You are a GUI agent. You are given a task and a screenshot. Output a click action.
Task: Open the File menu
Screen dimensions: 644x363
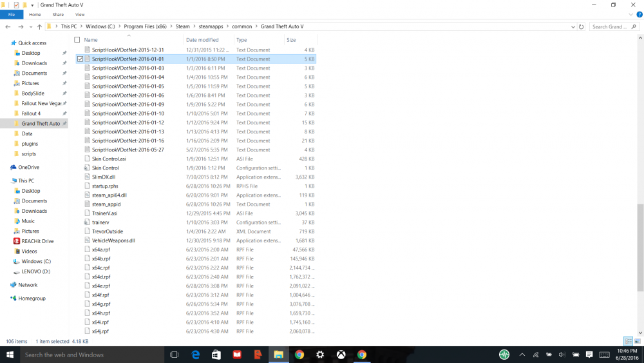[x=12, y=14]
